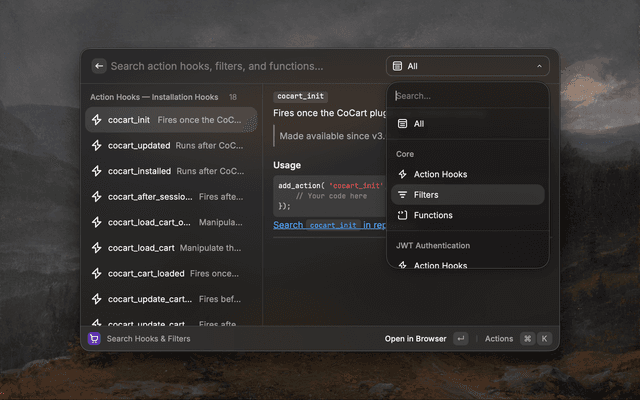This screenshot has width=640, height=400.
Task: Select cocart_cart_loaded hook row
Action: point(171,273)
